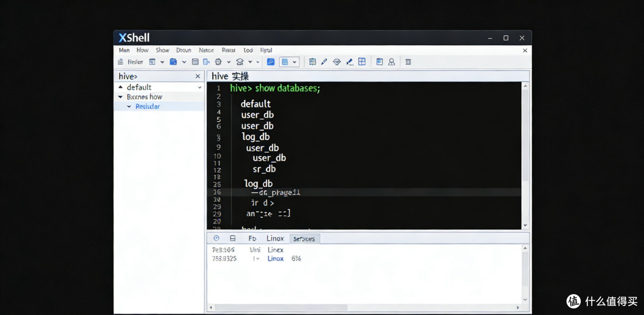Click the clipboard toolbar icon
The image size is (644, 315).
379,62
